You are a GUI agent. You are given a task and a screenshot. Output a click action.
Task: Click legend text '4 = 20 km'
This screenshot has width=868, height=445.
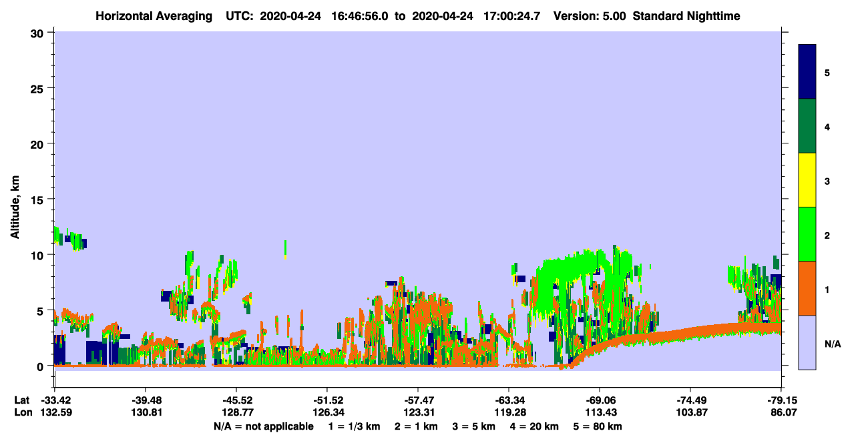tap(535, 426)
